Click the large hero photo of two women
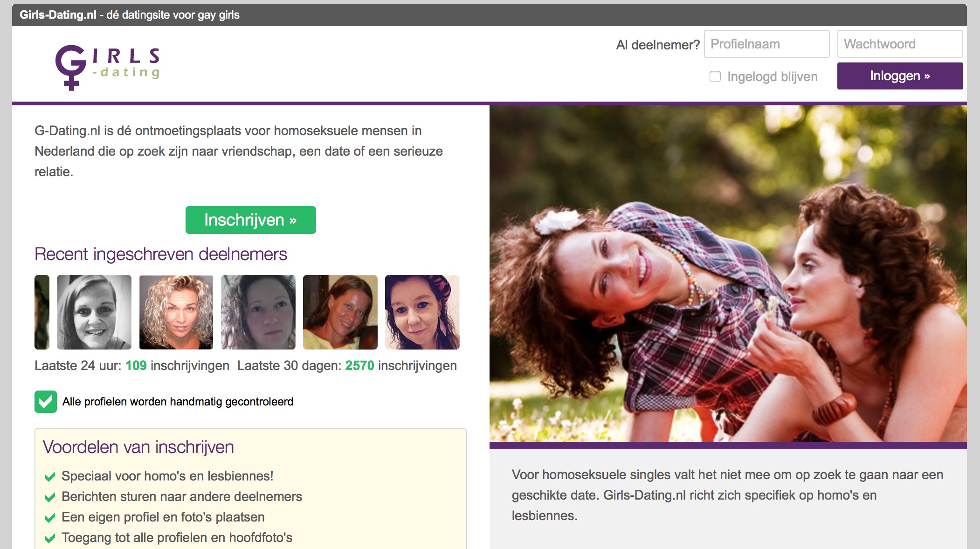 tap(728, 274)
